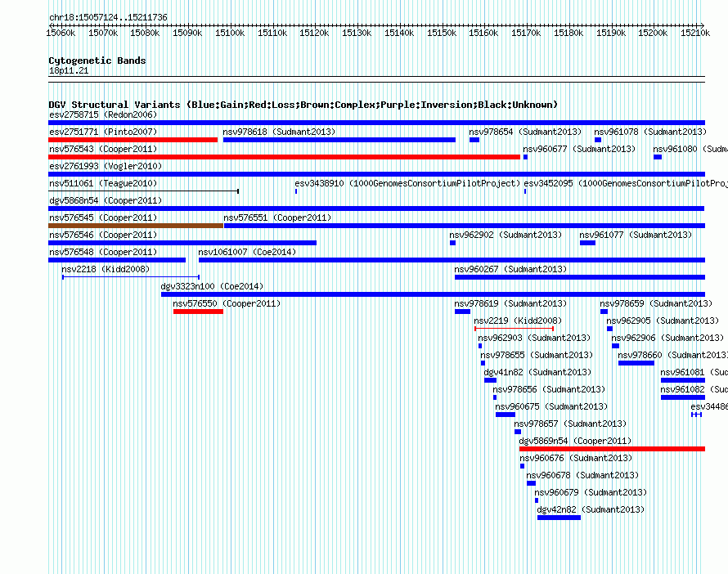The height and width of the screenshot is (574, 728).
Task: Click the nsv576548 (Cooper2011) label
Action: click(x=103, y=252)
